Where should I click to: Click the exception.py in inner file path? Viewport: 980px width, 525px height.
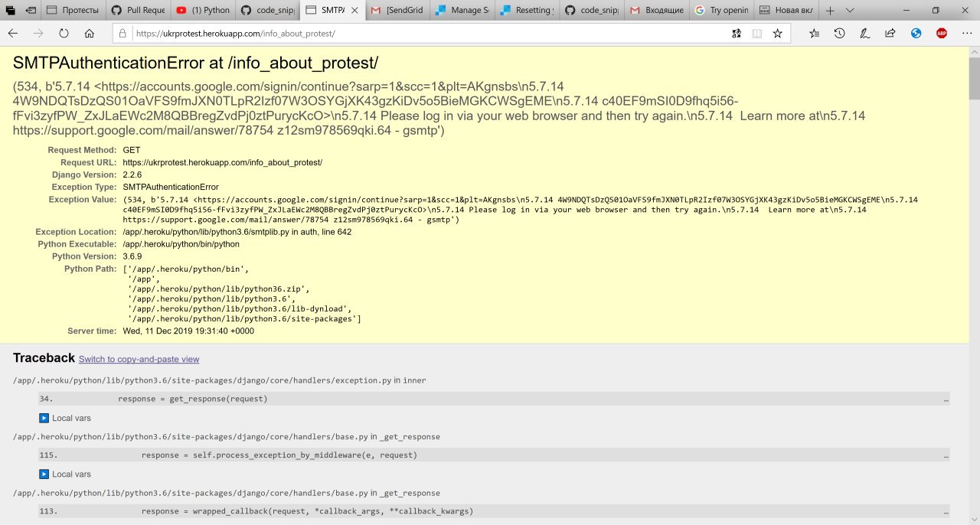219,380
